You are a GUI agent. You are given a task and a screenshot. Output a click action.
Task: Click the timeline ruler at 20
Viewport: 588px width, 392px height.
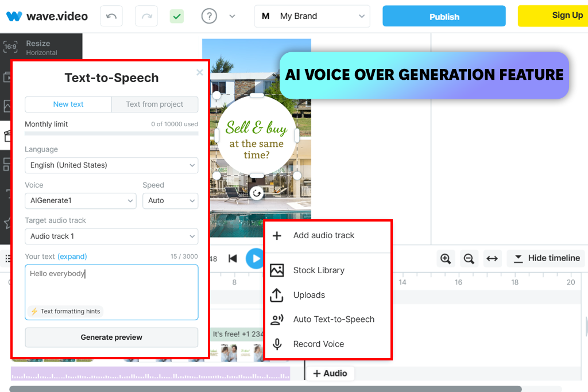[571, 282]
